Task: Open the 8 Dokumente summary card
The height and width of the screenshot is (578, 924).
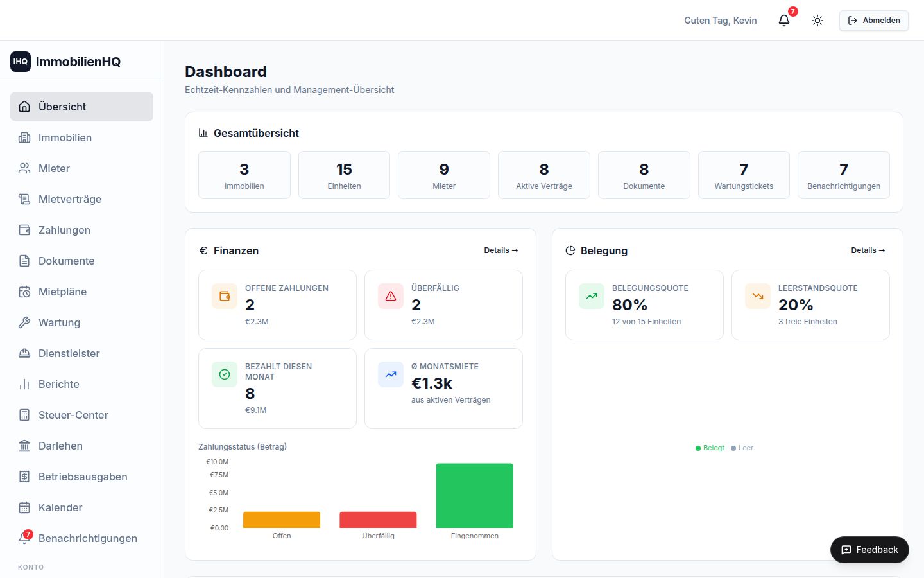Action: pos(644,175)
